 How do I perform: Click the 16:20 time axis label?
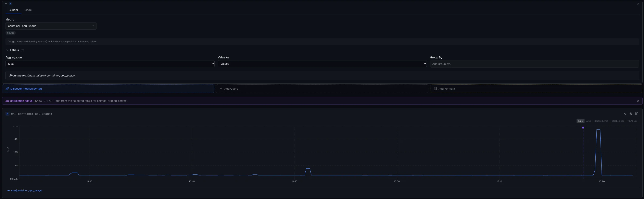[602, 182]
